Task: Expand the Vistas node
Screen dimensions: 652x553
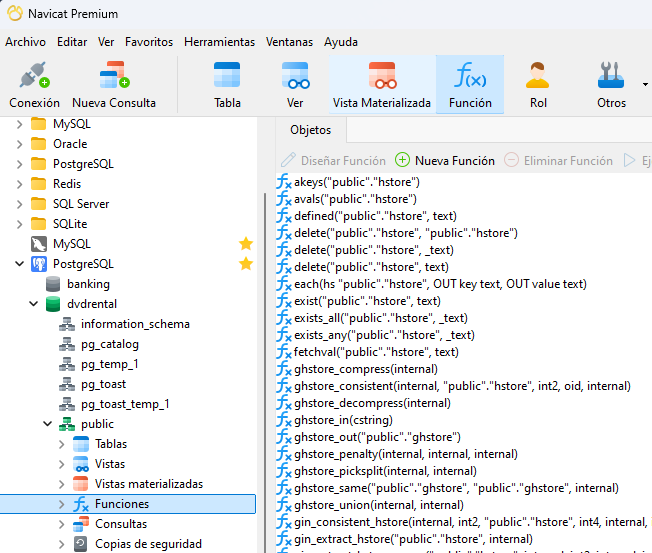Action: point(62,464)
